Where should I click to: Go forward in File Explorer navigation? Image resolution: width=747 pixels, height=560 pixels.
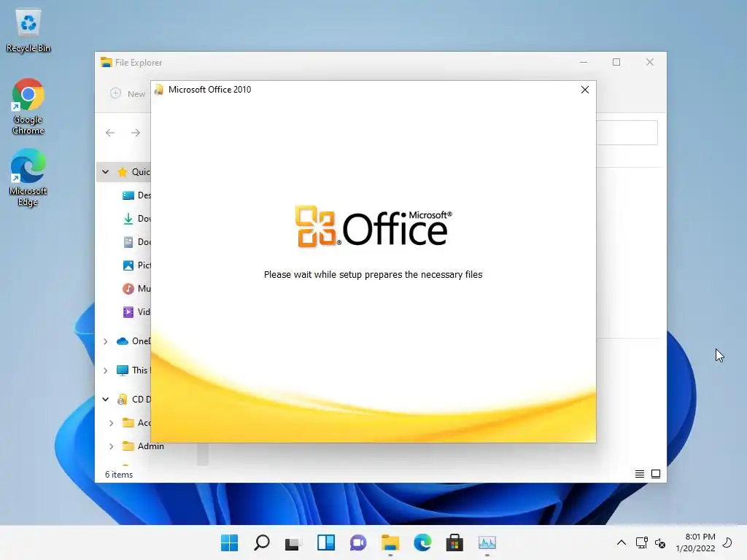(136, 133)
